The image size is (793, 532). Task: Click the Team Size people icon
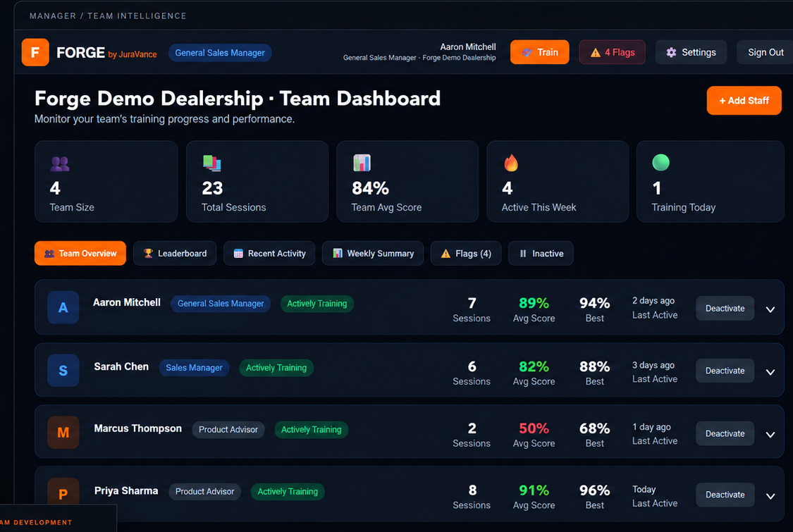pyautogui.click(x=60, y=163)
